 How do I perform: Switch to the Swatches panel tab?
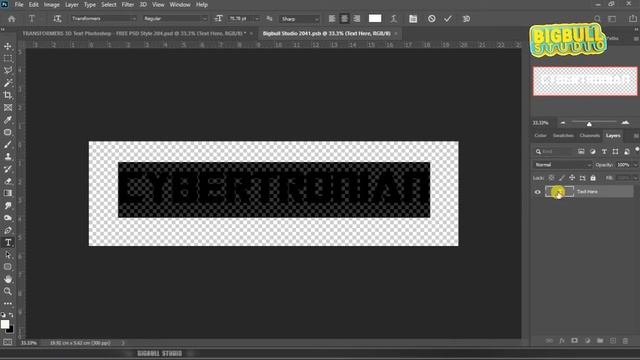point(563,136)
